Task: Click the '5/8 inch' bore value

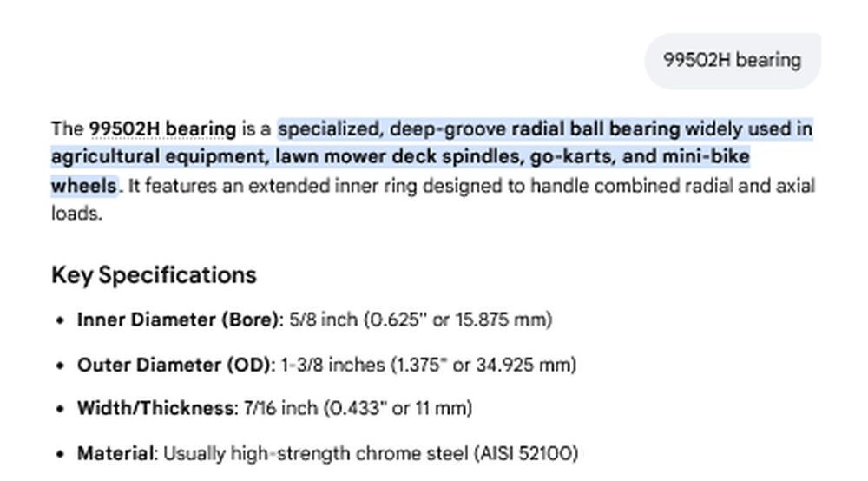Action: coord(323,320)
